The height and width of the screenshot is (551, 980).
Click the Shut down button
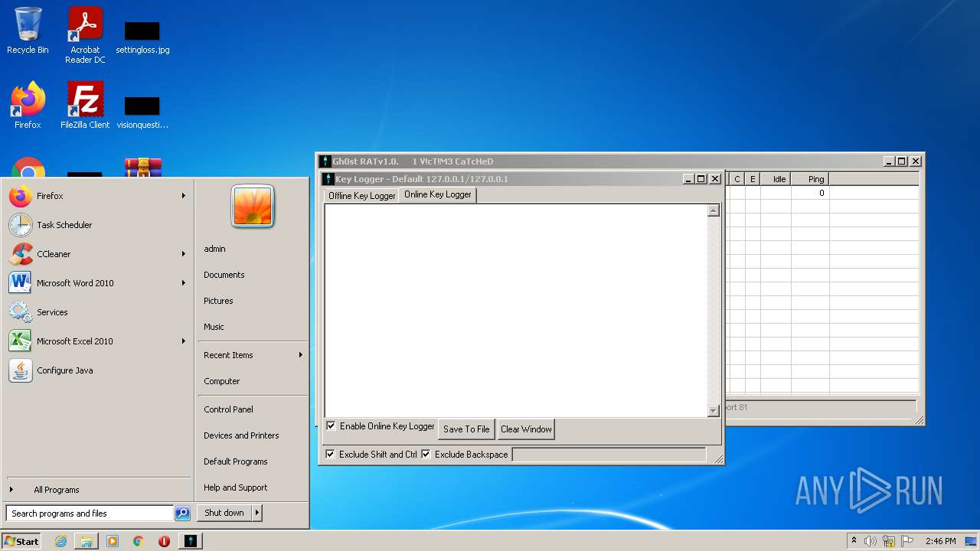[224, 514]
